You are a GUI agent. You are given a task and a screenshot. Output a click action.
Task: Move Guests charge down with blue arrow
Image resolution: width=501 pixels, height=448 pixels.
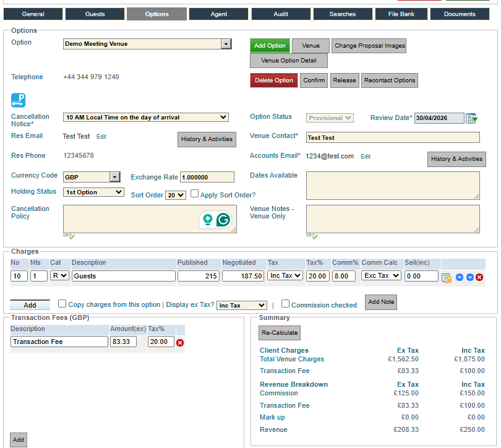[x=469, y=277]
